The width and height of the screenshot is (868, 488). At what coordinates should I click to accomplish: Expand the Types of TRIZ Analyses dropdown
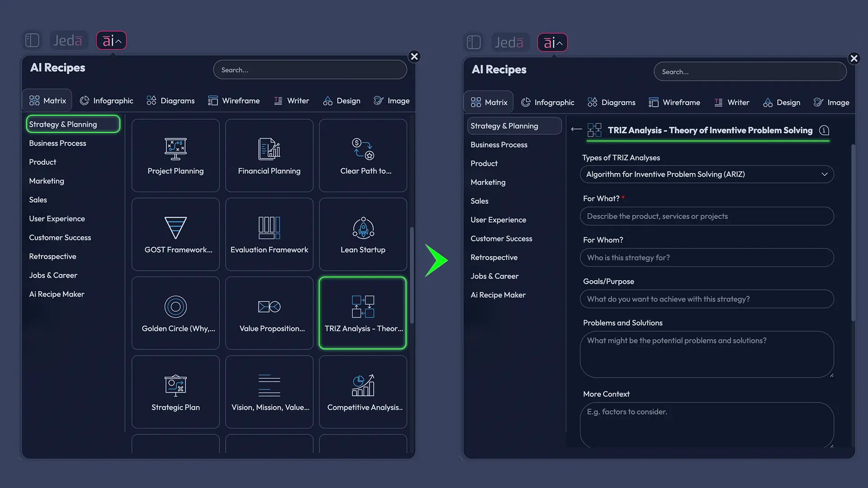(707, 174)
